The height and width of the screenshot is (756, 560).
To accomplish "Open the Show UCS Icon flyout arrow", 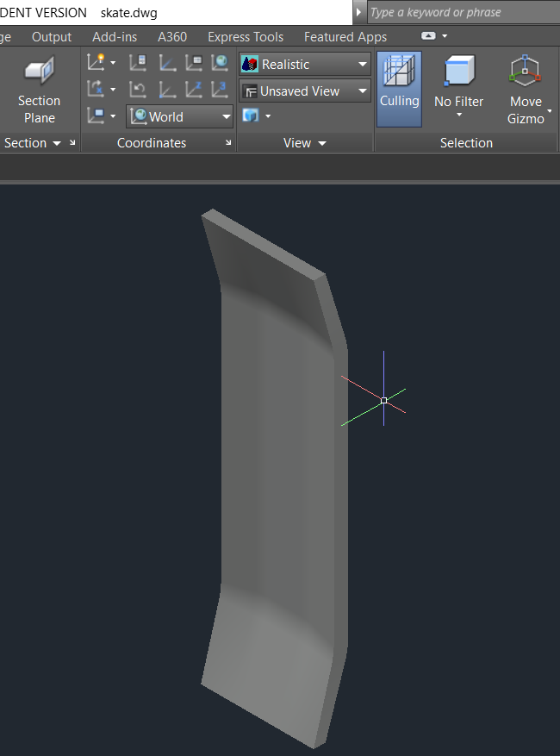I will click(113, 63).
